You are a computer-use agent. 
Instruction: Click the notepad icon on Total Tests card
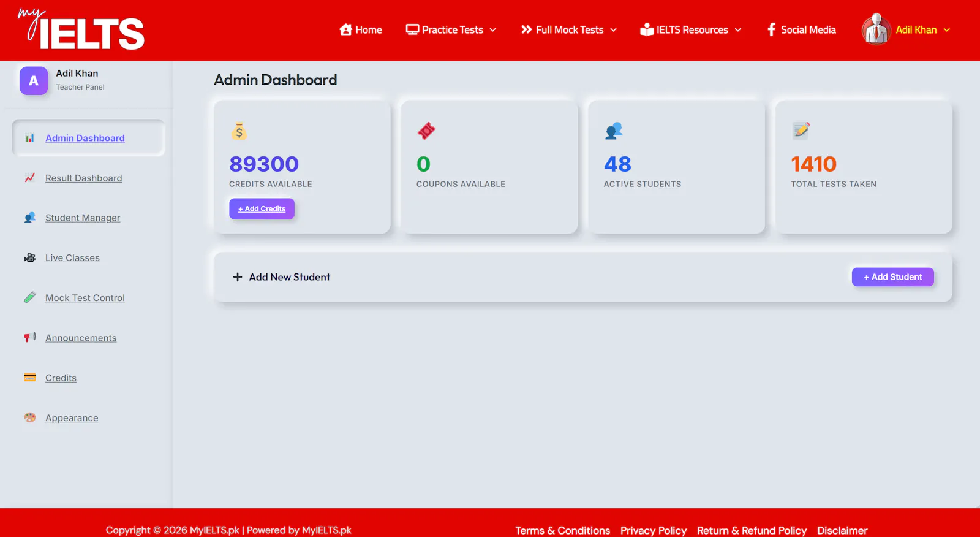(x=801, y=131)
